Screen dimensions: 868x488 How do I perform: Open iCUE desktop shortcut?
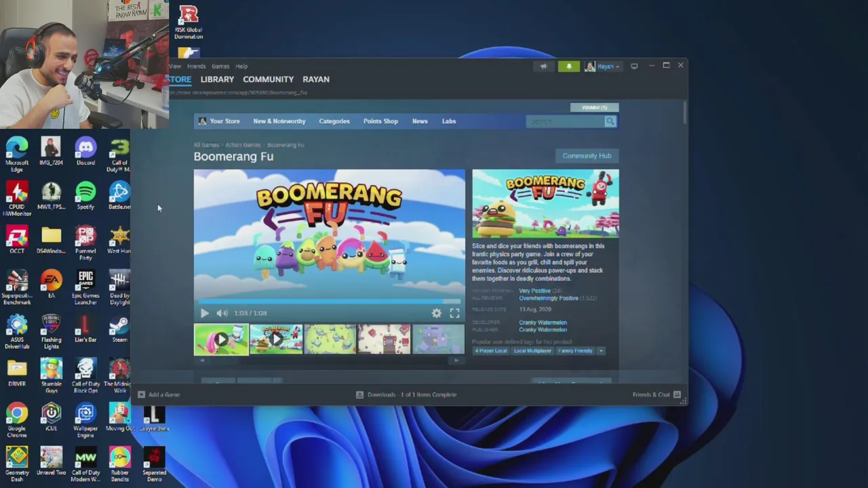[x=51, y=418]
